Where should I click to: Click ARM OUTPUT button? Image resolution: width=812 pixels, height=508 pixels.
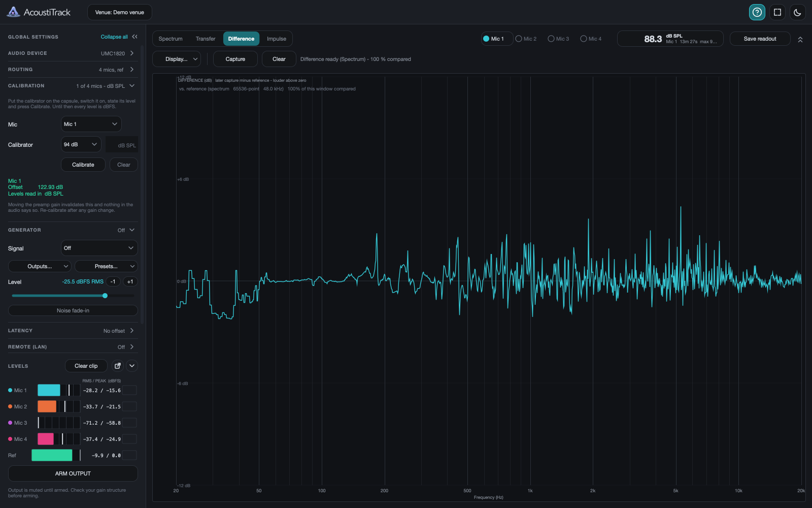[73, 473]
